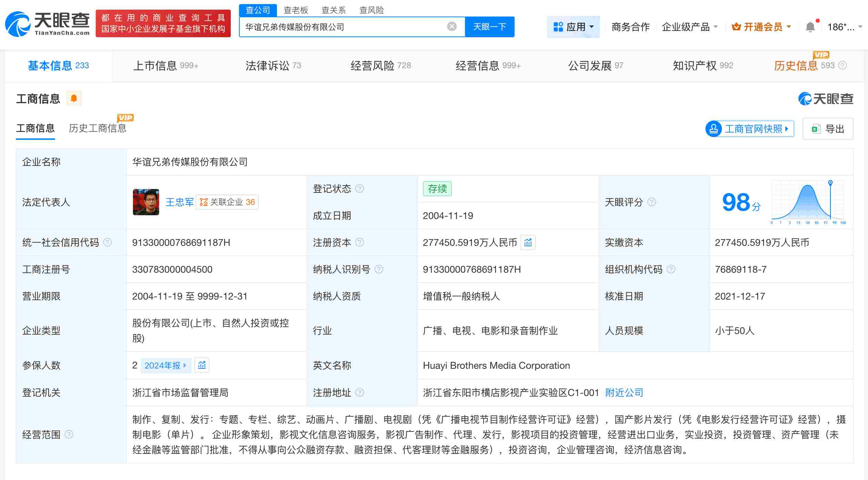This screenshot has height=480, width=868.
Task: Open the 开通会员 dropdown menu
Action: 761,27
